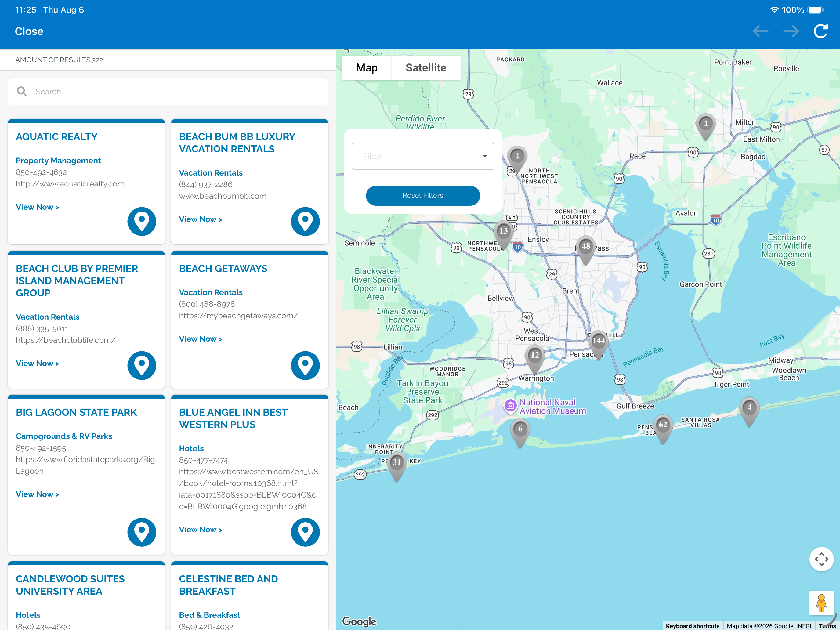Click the Reset Filters button
The image size is (840, 630).
423,195
